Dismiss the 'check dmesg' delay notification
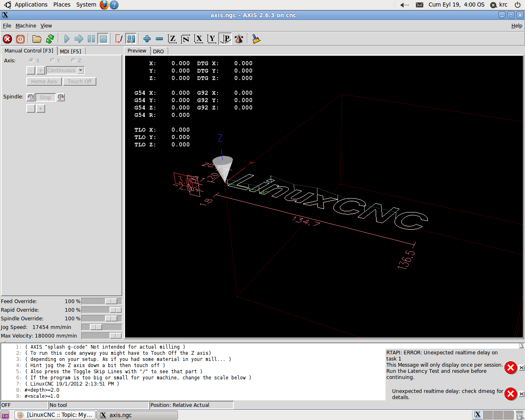The image size is (525, 420). point(521,394)
